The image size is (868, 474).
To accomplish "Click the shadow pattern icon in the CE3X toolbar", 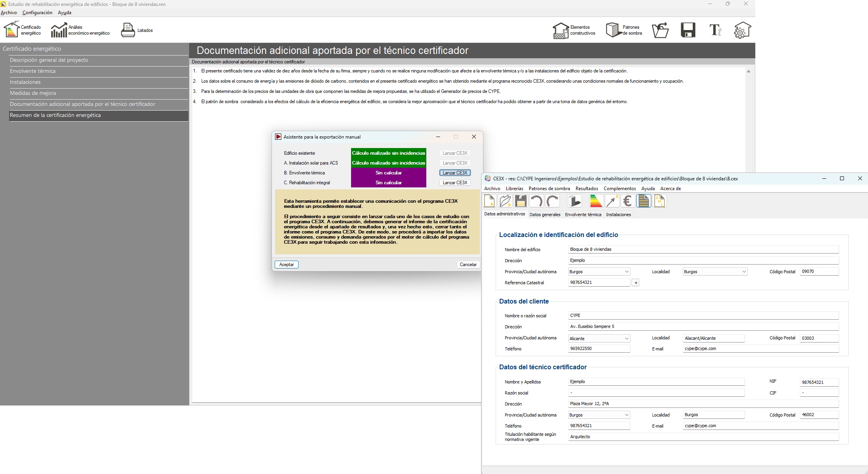I will (574, 201).
